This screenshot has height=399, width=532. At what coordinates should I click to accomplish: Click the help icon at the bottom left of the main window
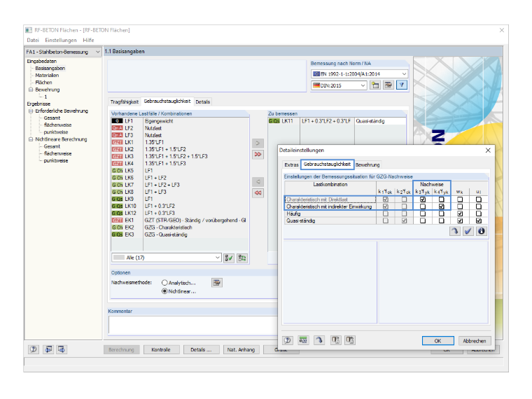34,349
